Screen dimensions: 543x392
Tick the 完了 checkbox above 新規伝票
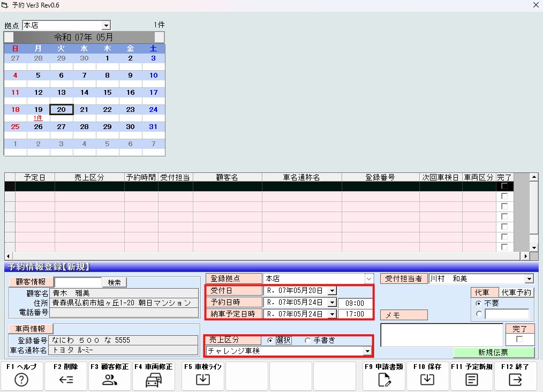pyautogui.click(x=519, y=340)
